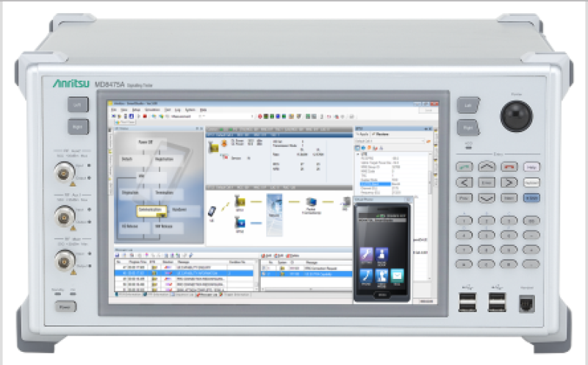Image resolution: width=588 pixels, height=365 pixels.
Task: Click the Left key at the screen's left side
Action: pyautogui.click(x=78, y=105)
